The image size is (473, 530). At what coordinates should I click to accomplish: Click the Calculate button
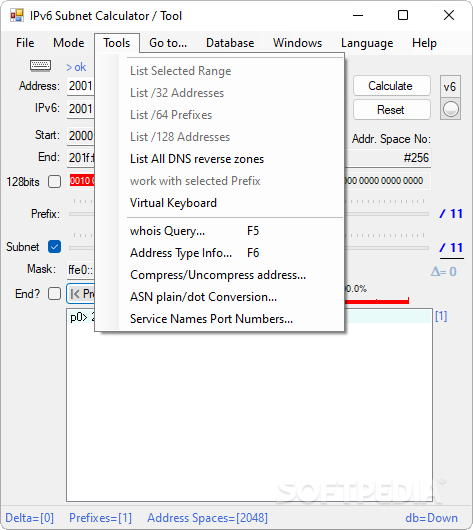(392, 86)
